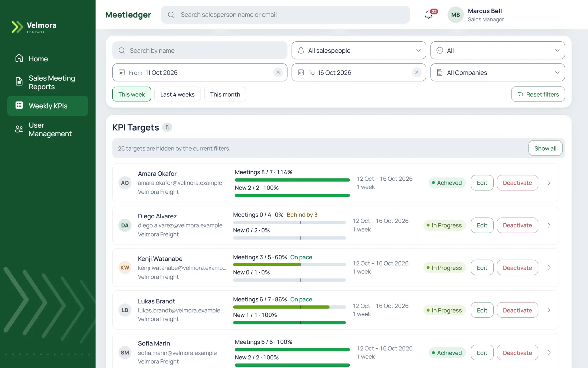Go to Home in sidebar
The height and width of the screenshot is (368, 588).
[x=47, y=59]
